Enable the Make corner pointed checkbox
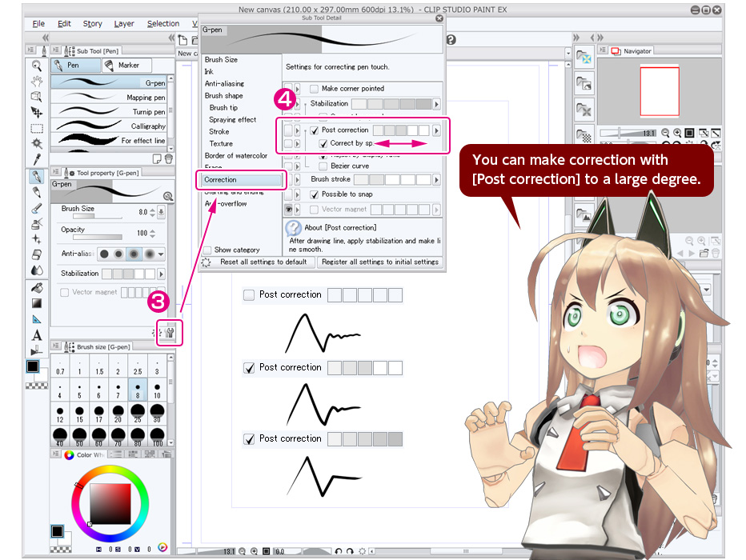 point(315,89)
